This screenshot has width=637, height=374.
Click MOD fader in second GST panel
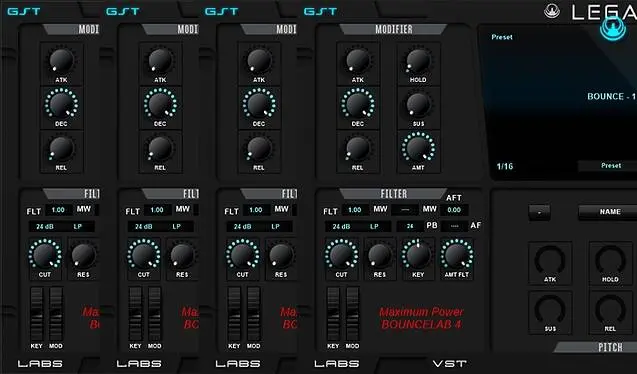tap(154, 314)
